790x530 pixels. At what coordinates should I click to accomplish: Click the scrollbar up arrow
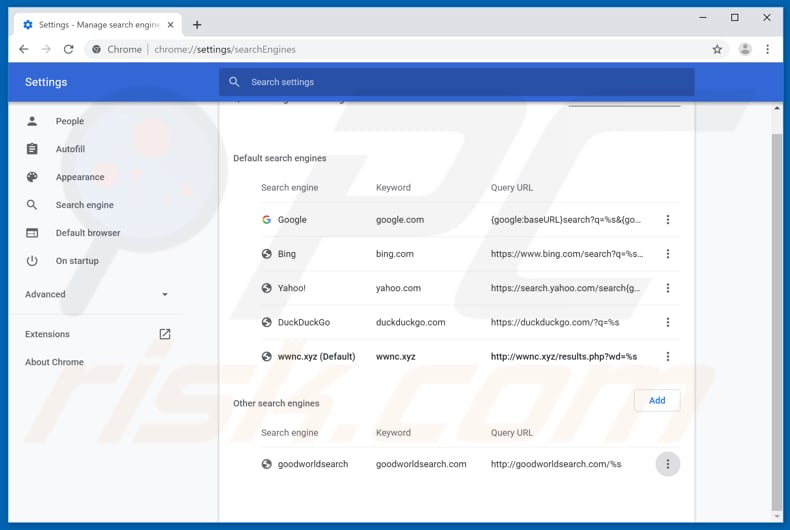pos(777,108)
